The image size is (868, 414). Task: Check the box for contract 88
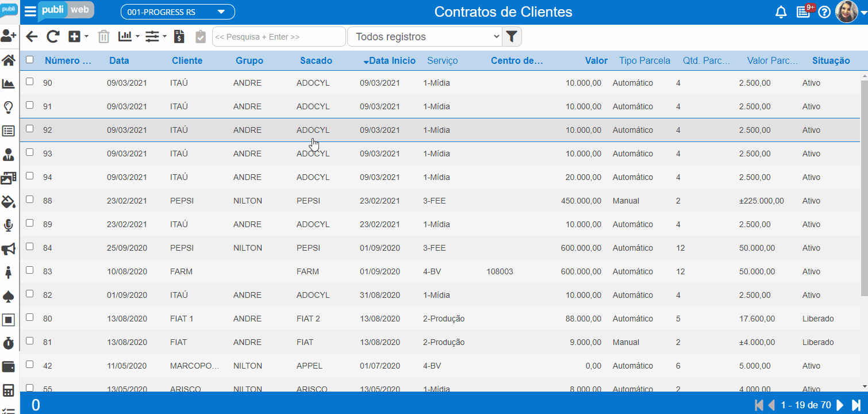click(30, 200)
